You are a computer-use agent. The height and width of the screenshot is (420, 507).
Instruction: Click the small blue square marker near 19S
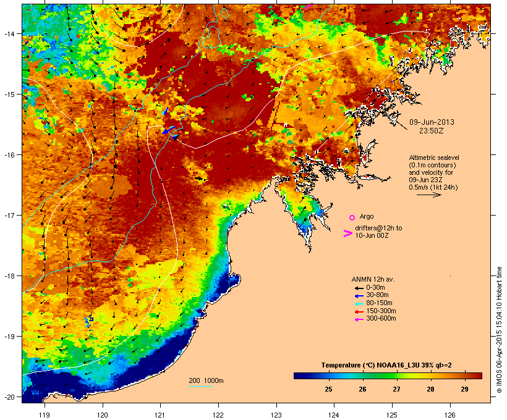click(91, 319)
